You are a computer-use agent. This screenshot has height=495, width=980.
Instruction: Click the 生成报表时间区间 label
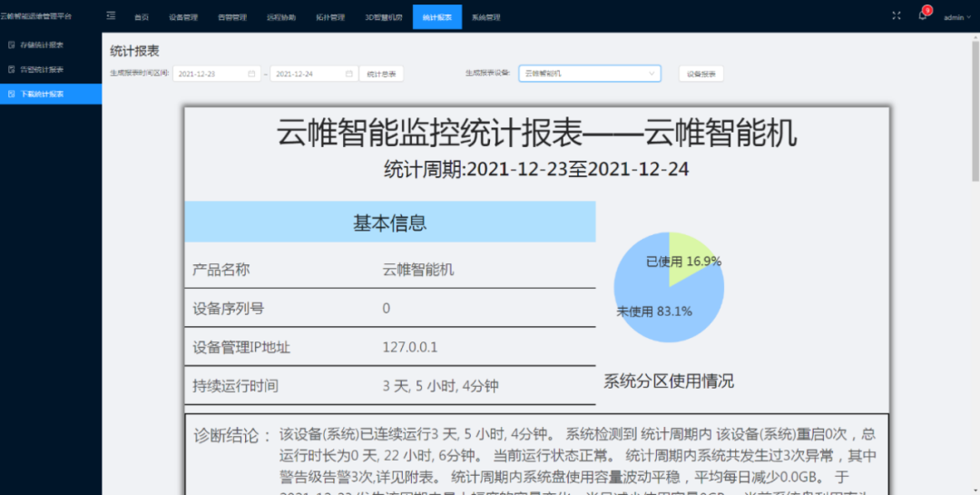[x=140, y=74]
